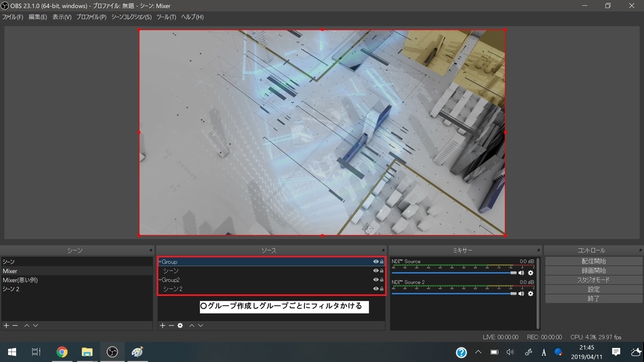Move the scene down in the Scenes panel
This screenshot has width=644, height=362.
pos(35,326)
